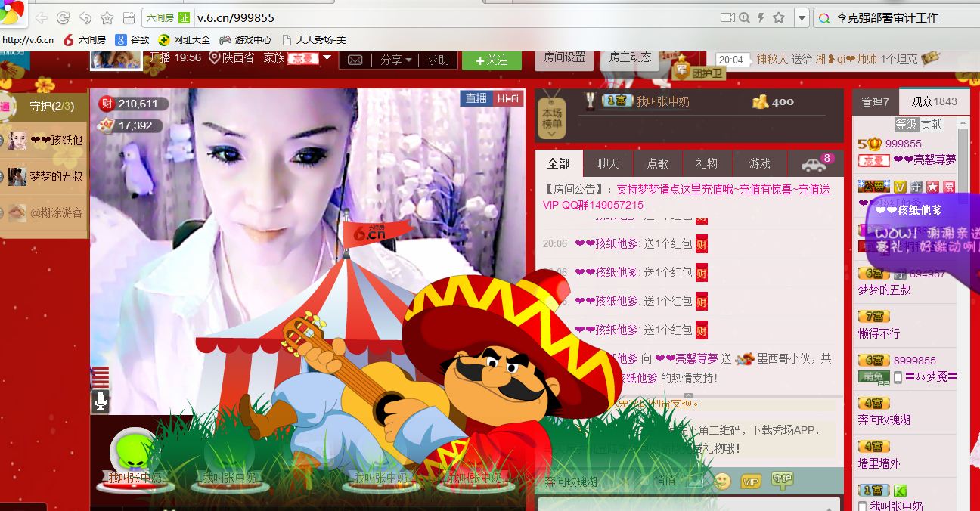Image resolution: width=980 pixels, height=511 pixels.
Task: Switch to 管理7 tab
Action: [875, 102]
